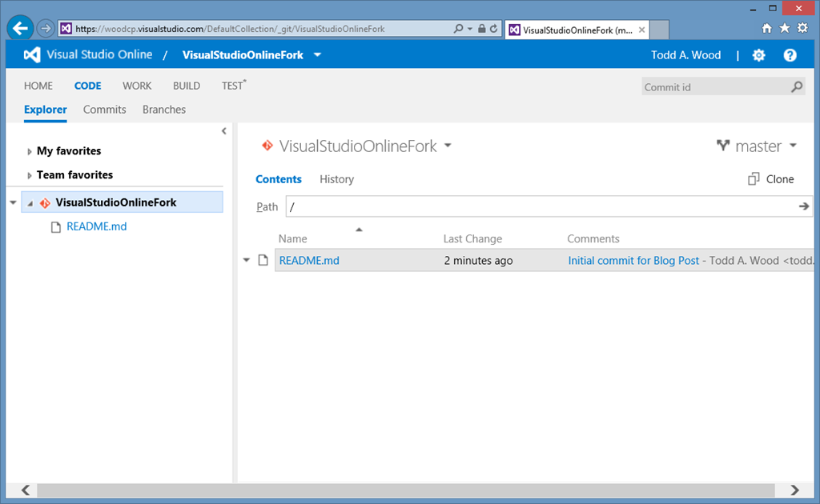
Task: Click the Comments column header
Action: (593, 238)
